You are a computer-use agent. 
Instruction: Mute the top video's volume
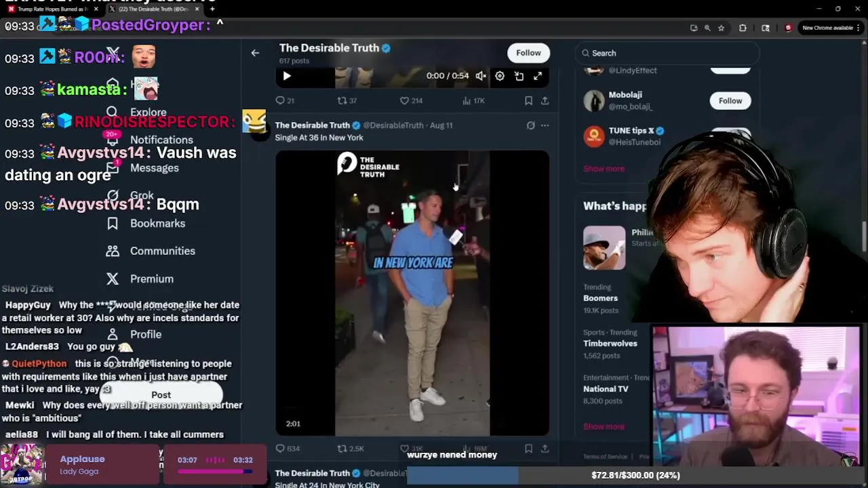pyautogui.click(x=481, y=76)
